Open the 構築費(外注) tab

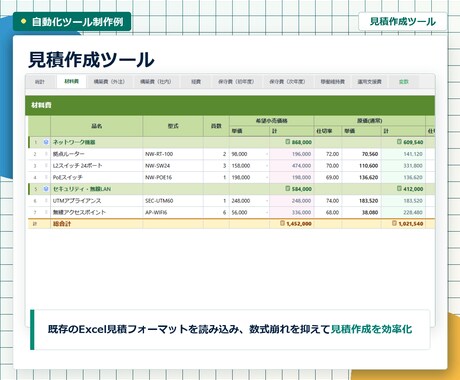109,82
